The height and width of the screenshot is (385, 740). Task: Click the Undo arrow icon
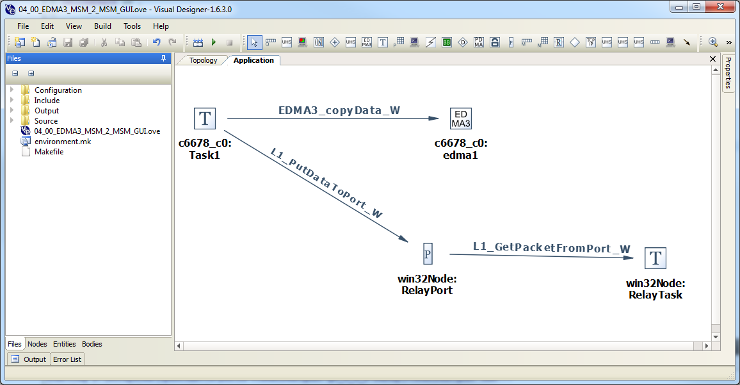[156, 42]
